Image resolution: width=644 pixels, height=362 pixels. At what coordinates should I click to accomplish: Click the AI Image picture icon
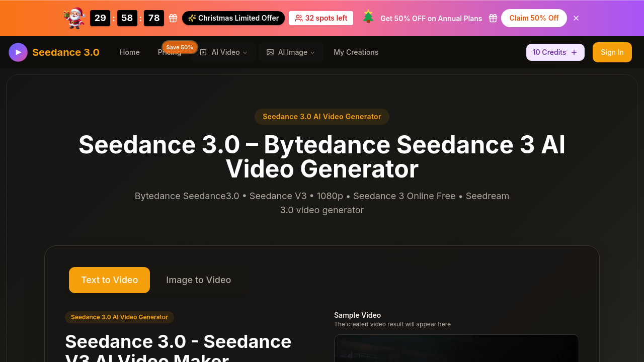[270, 52]
